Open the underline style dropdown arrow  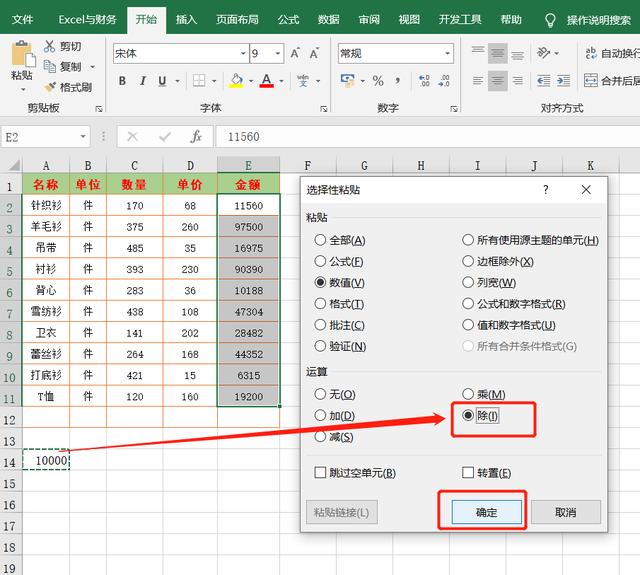coord(178,81)
